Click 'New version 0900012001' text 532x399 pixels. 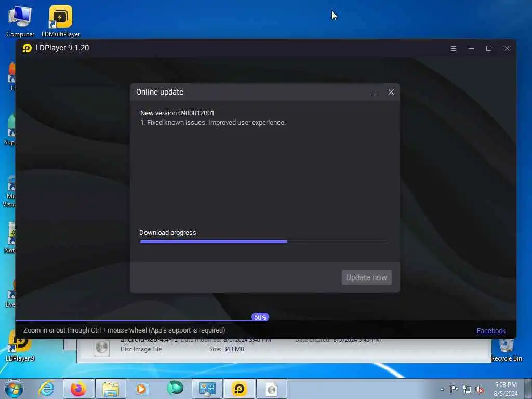[x=177, y=113]
